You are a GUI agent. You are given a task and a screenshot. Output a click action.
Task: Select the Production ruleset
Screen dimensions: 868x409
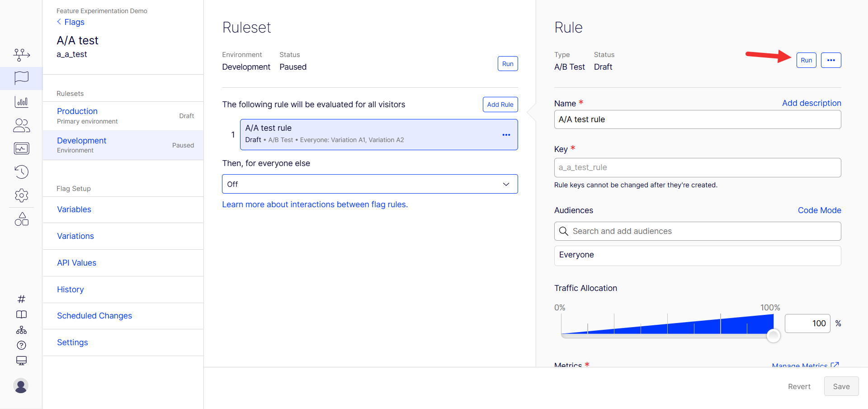[123, 116]
